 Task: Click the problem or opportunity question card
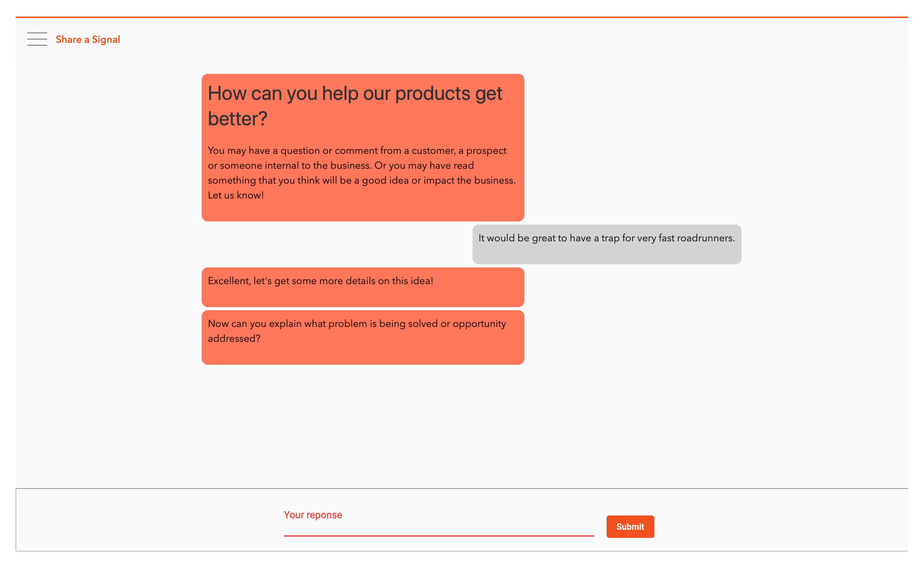[x=363, y=337]
